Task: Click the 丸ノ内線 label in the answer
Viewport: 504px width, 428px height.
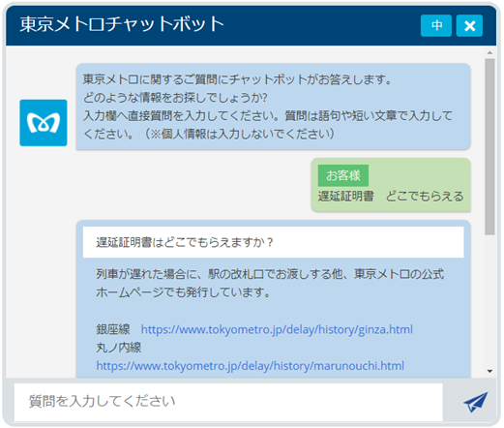Action: [119, 348]
